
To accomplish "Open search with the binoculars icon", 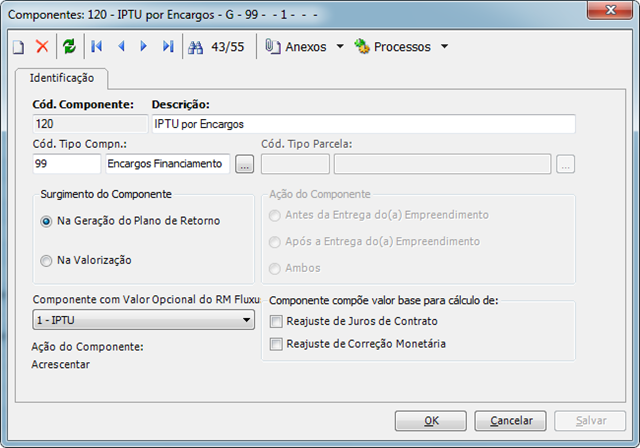I will tap(195, 47).
